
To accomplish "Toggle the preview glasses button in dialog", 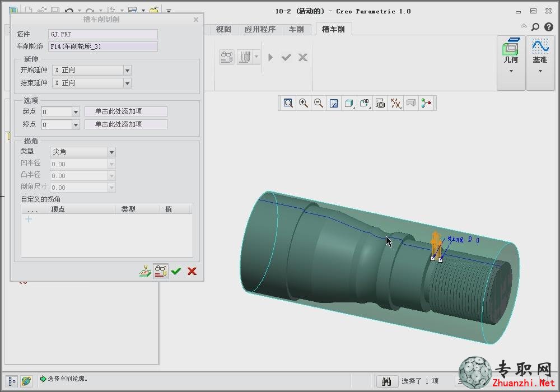I will click(x=161, y=272).
